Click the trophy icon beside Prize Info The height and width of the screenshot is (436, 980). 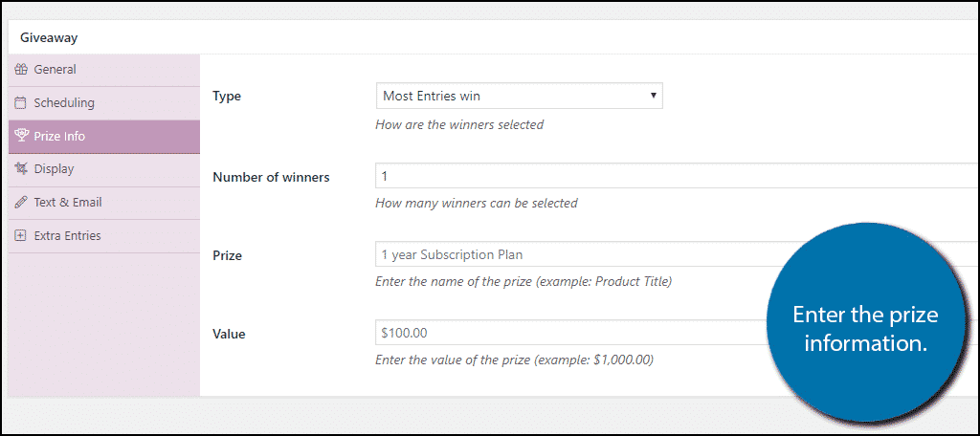coord(21,136)
